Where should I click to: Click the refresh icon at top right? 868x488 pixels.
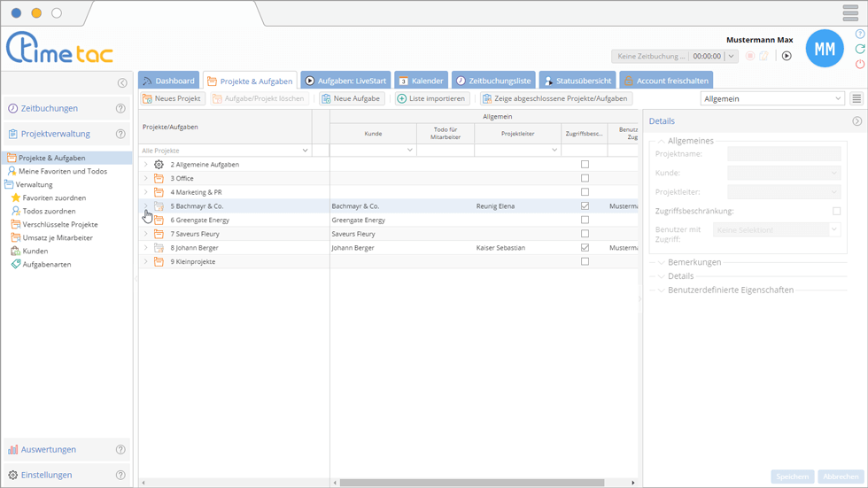tap(860, 50)
